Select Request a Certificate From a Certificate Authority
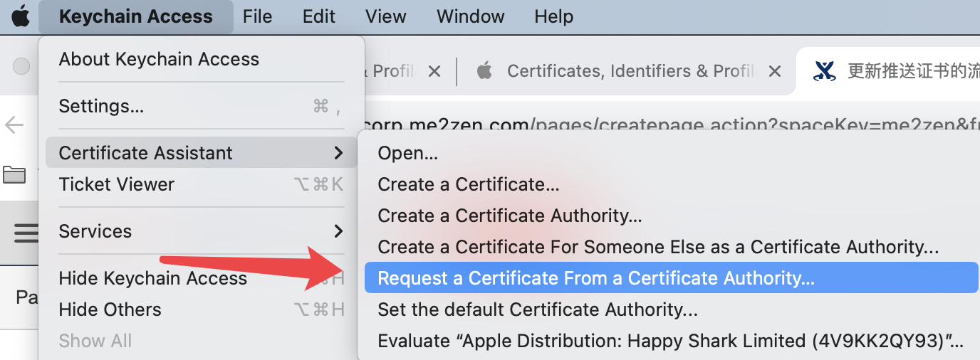This screenshot has width=980, height=360. click(x=595, y=278)
